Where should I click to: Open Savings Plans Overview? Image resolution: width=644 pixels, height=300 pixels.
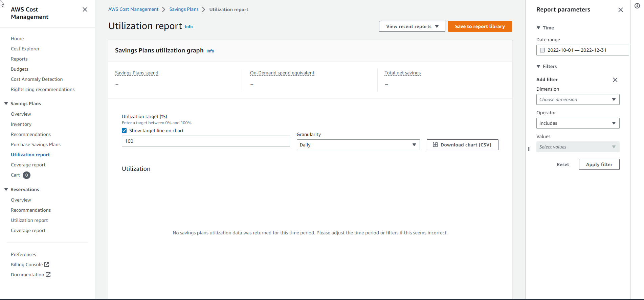(x=21, y=114)
